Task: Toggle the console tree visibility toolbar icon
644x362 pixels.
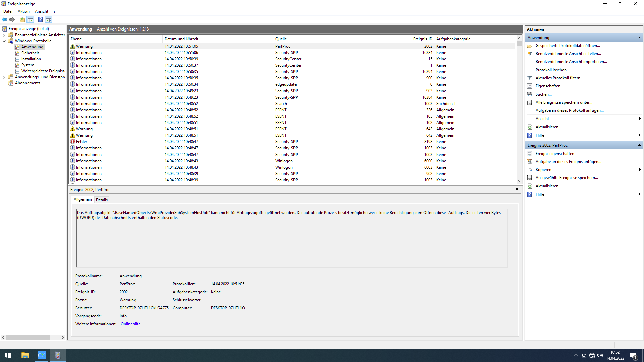Action: [x=31, y=19]
